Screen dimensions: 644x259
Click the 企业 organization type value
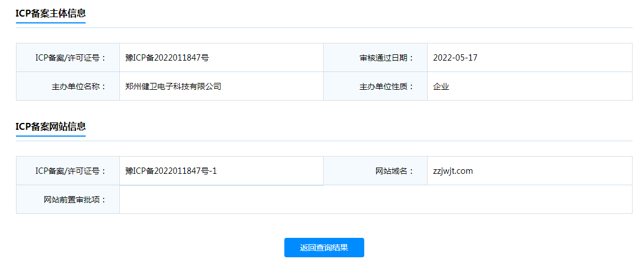coord(441,87)
